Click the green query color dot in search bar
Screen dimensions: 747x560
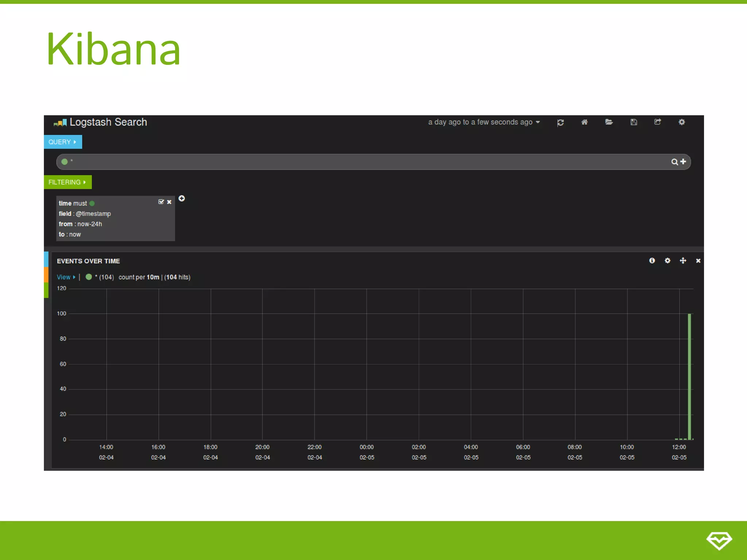65,162
